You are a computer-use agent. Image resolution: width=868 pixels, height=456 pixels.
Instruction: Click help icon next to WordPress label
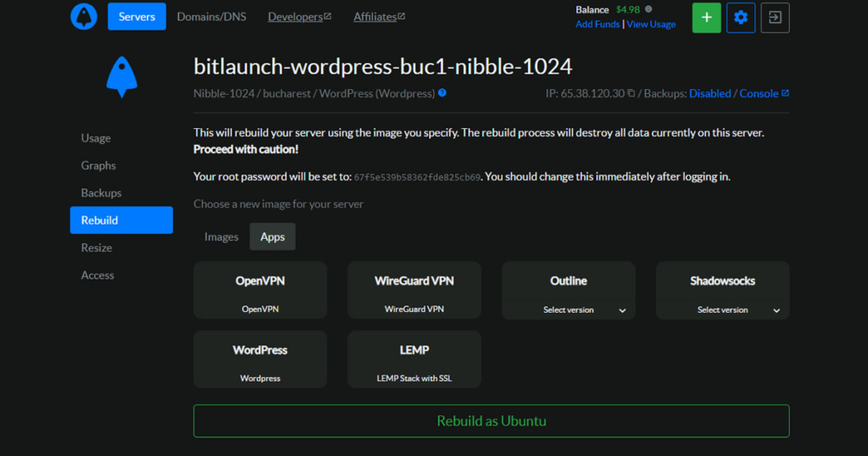pyautogui.click(x=442, y=93)
